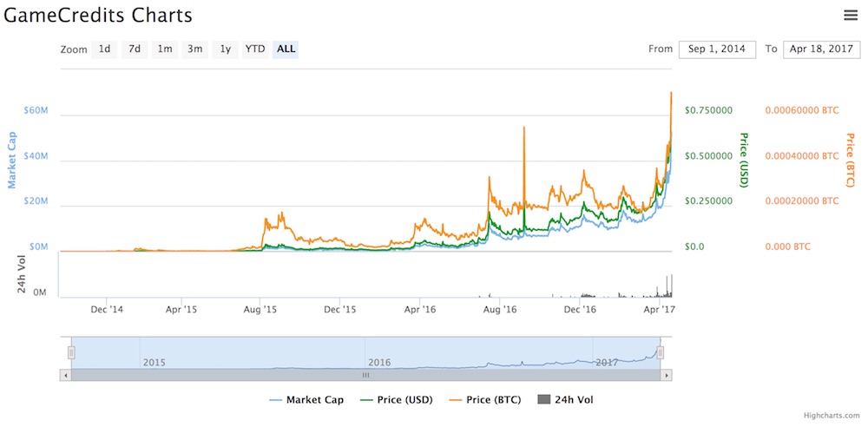Click the Aug '16 x-axis label
The width and height of the screenshot is (868, 427).
pos(500,310)
